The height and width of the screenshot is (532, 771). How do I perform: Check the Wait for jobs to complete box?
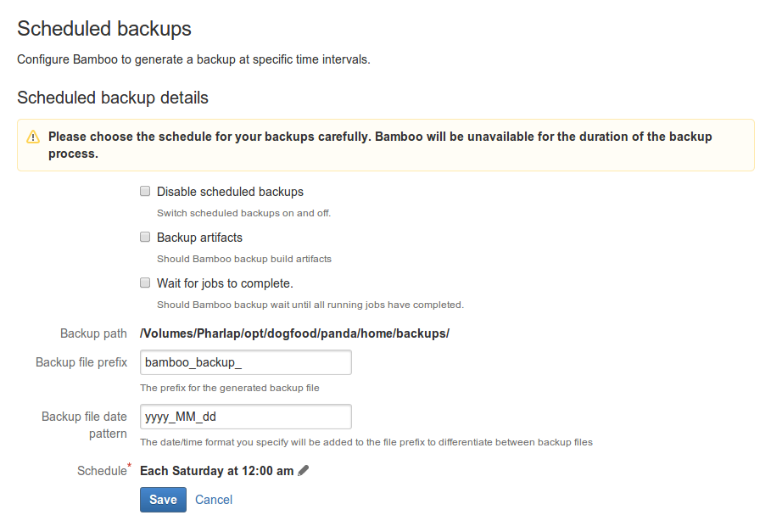145,283
